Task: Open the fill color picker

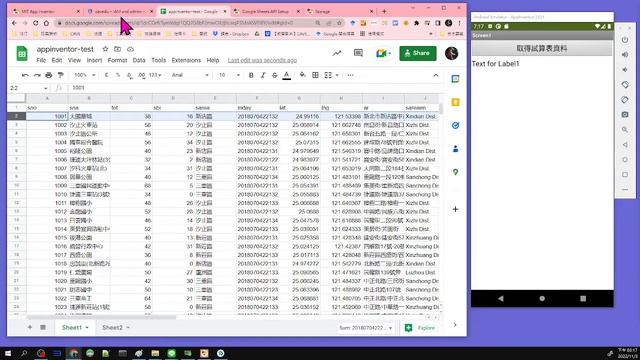Action: click(302, 75)
